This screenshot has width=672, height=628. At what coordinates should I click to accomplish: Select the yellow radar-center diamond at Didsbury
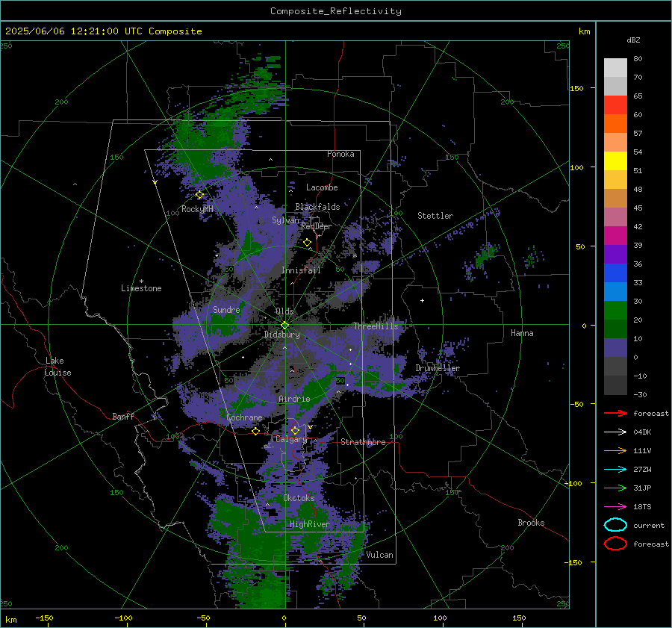pos(284,326)
